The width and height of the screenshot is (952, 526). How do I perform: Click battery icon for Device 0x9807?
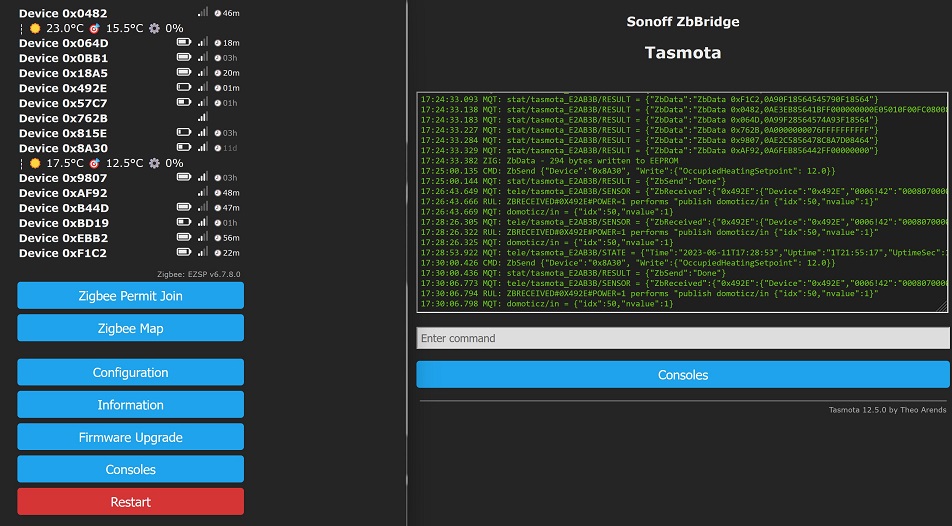click(183, 177)
